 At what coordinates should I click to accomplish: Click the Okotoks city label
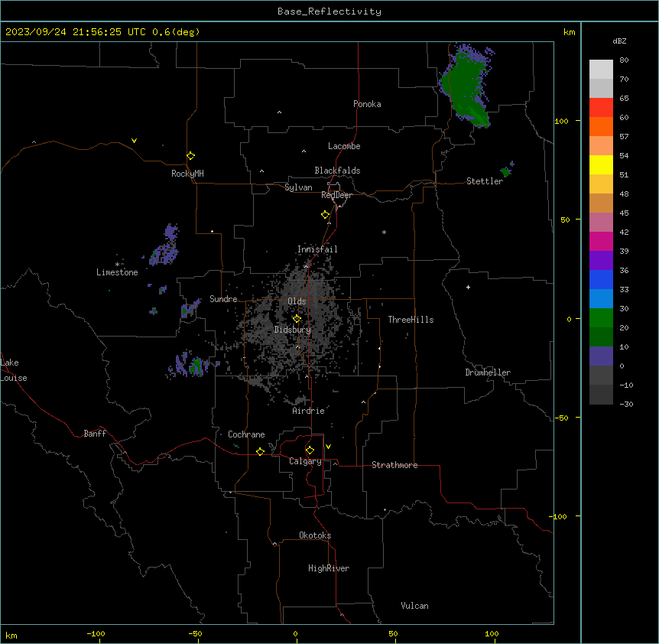pos(315,535)
